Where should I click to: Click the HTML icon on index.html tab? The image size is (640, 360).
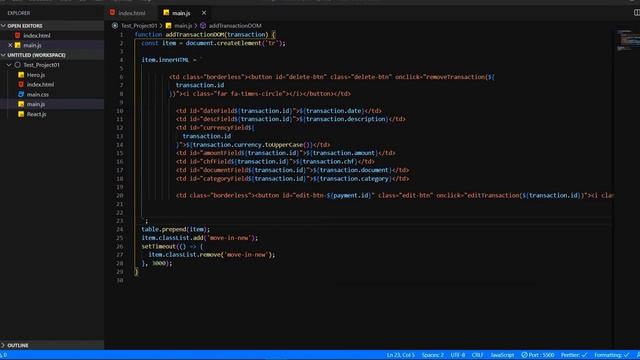(112, 13)
